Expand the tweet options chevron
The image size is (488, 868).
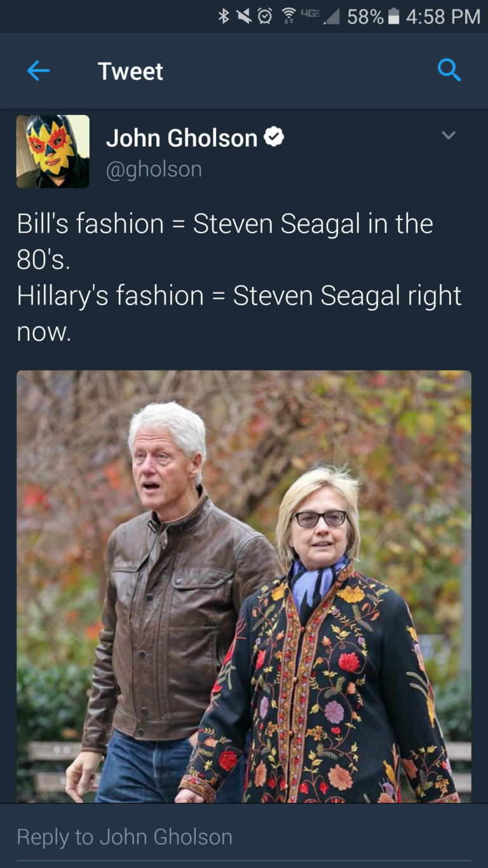pos(449,135)
